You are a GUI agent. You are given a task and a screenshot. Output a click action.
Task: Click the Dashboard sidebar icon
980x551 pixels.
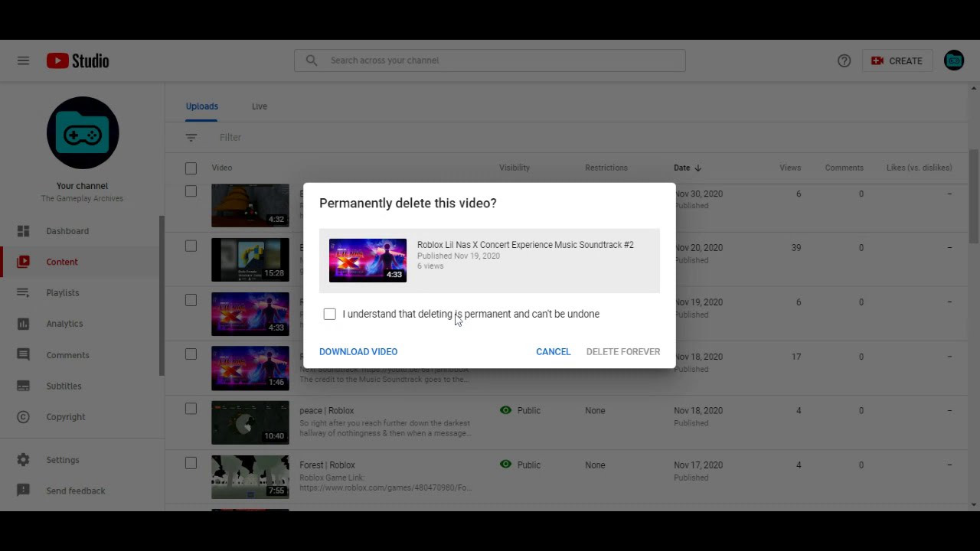(x=23, y=231)
